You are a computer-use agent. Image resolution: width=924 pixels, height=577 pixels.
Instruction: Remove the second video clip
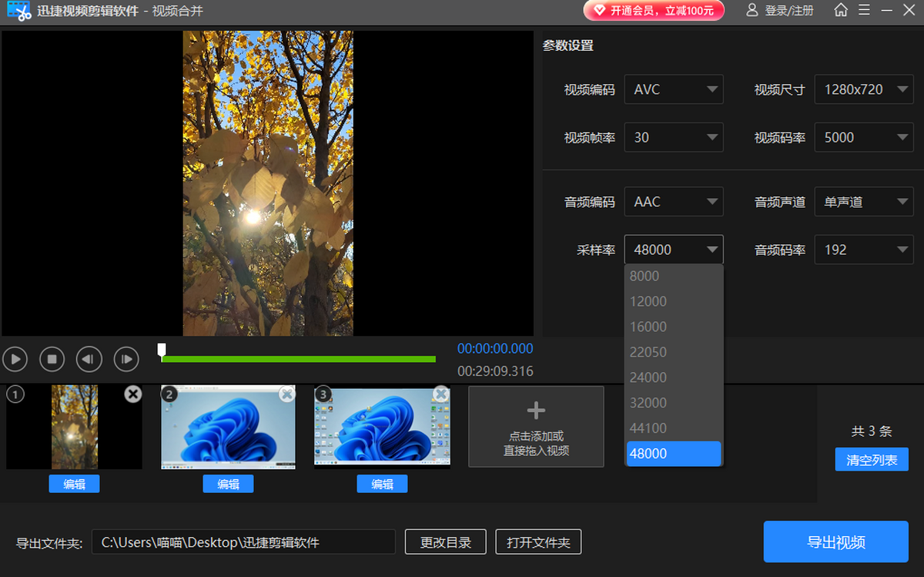point(287,394)
